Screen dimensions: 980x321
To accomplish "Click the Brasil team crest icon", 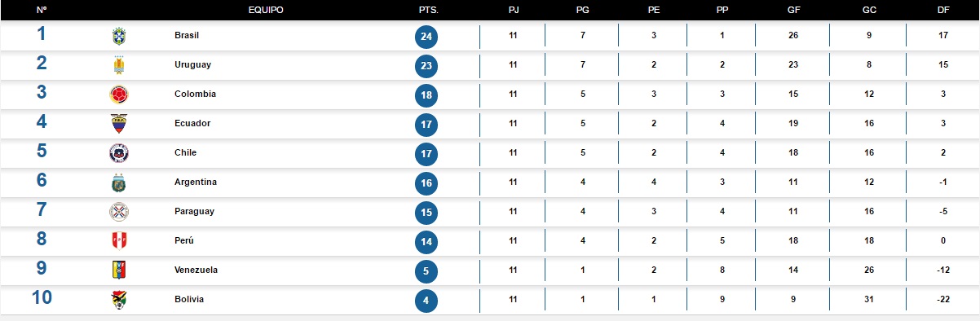I will [119, 36].
